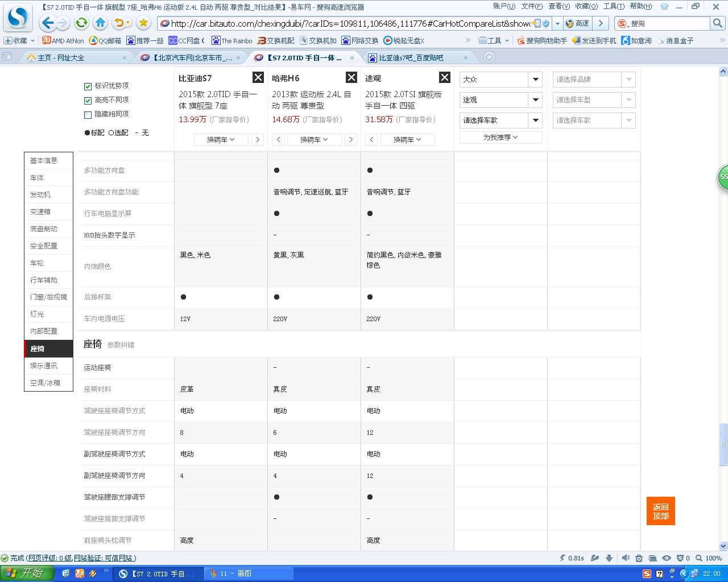
Task: Open 换辆车 dropdown for 途观
Action: [408, 140]
